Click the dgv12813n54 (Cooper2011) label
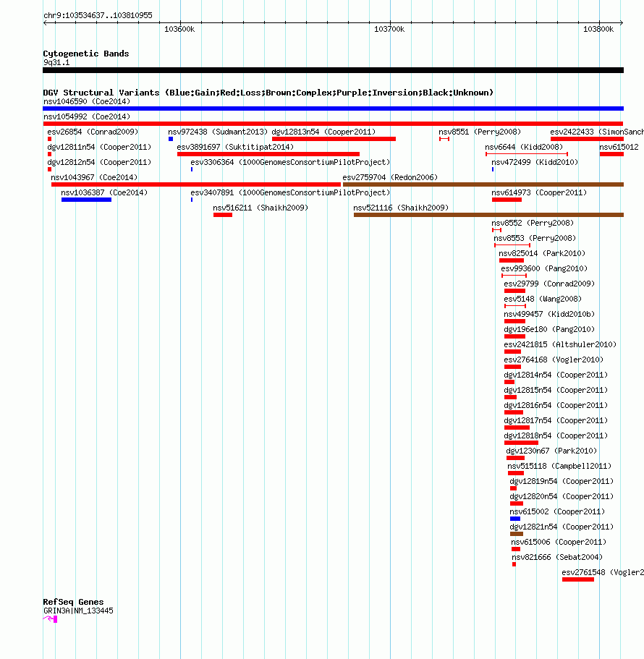The image size is (644, 659). coord(323,132)
